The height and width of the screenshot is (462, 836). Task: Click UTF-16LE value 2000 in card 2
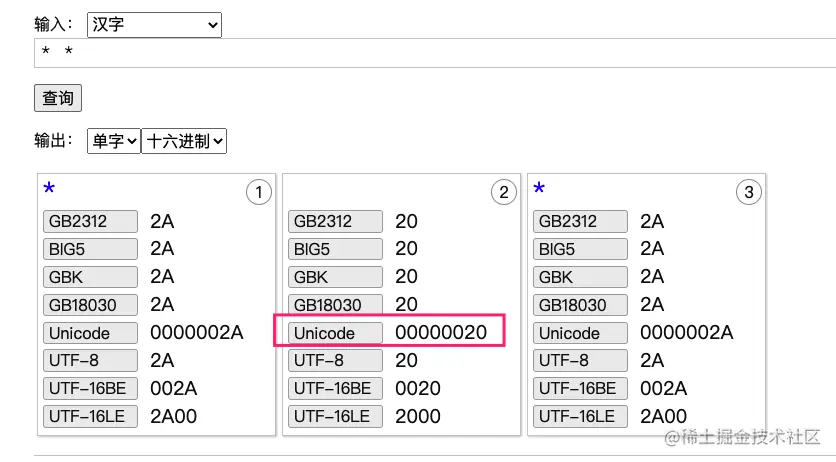(418, 416)
